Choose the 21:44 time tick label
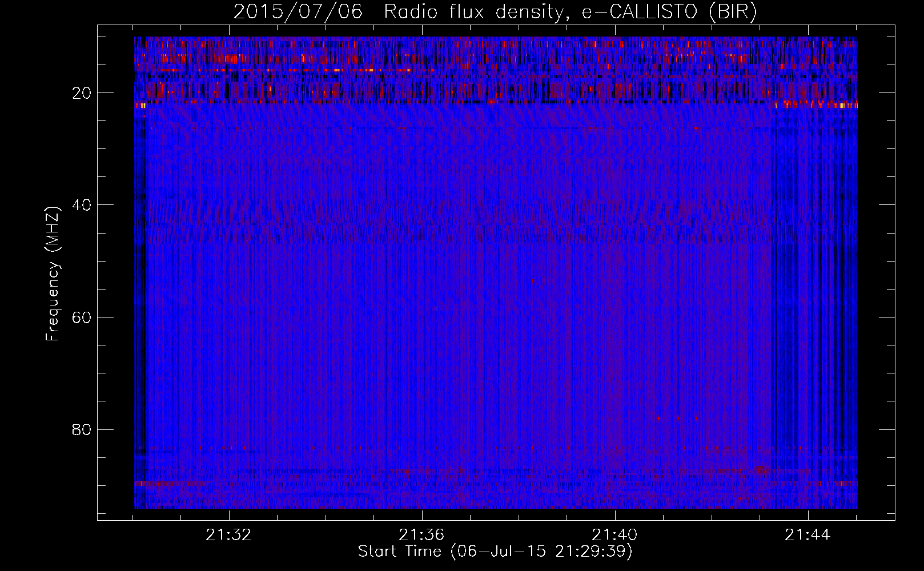 (808, 535)
